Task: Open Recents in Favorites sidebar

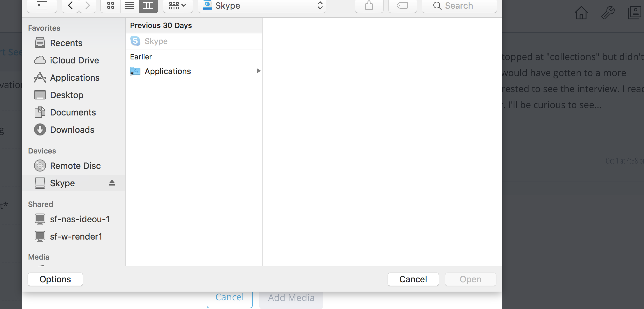Action: pyautogui.click(x=66, y=43)
